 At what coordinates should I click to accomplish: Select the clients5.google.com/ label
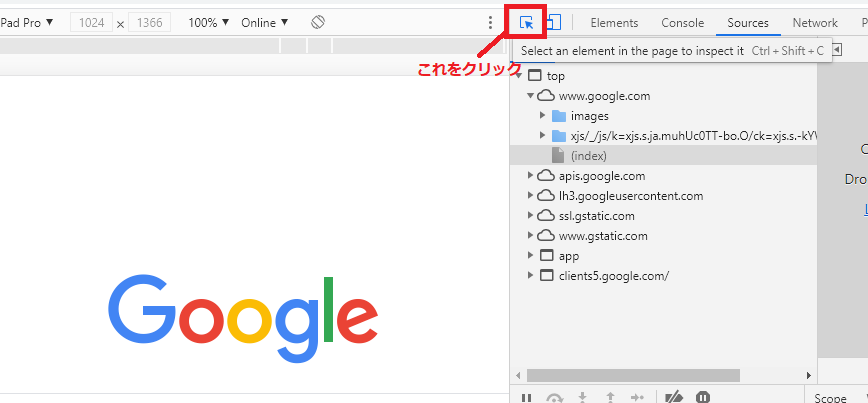coord(614,276)
